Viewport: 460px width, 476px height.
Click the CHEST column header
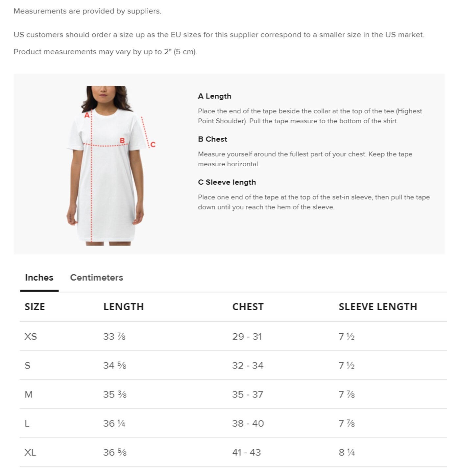[248, 307]
